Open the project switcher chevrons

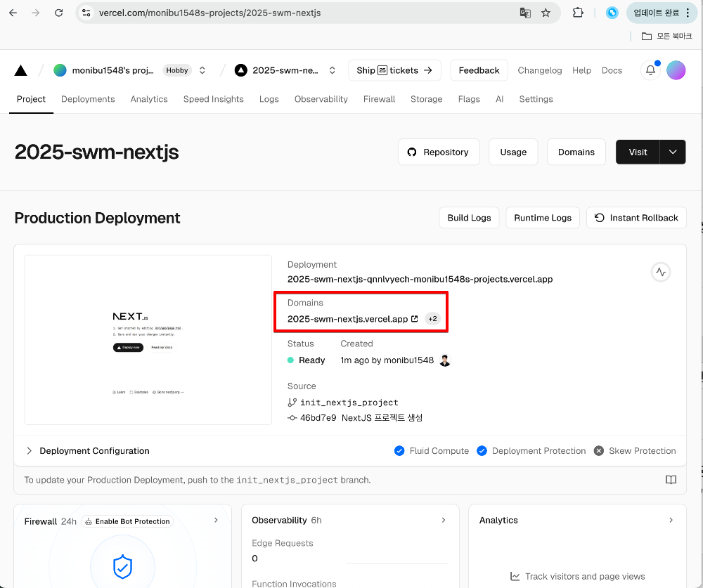click(x=333, y=70)
